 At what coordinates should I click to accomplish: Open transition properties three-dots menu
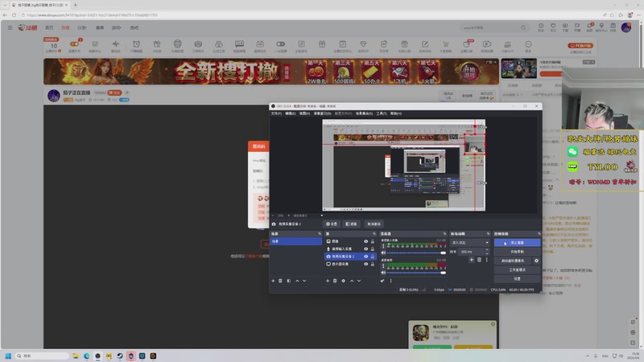pos(487,260)
